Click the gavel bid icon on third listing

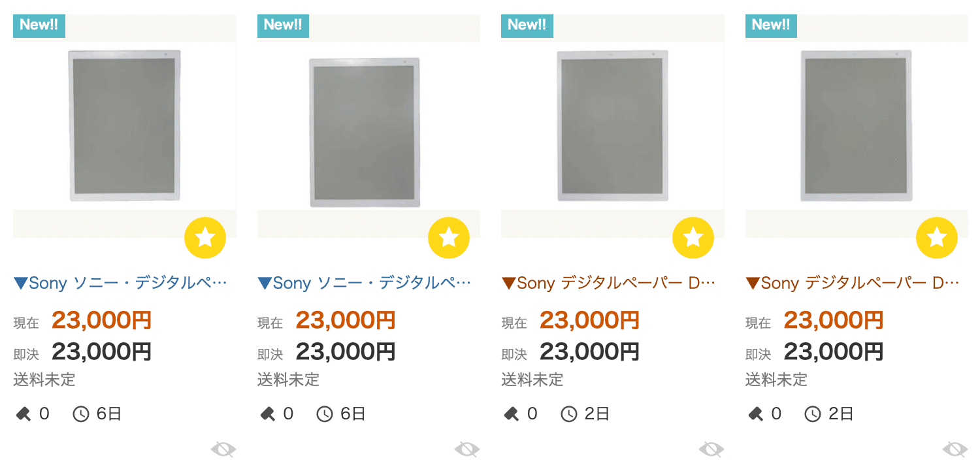tap(512, 414)
